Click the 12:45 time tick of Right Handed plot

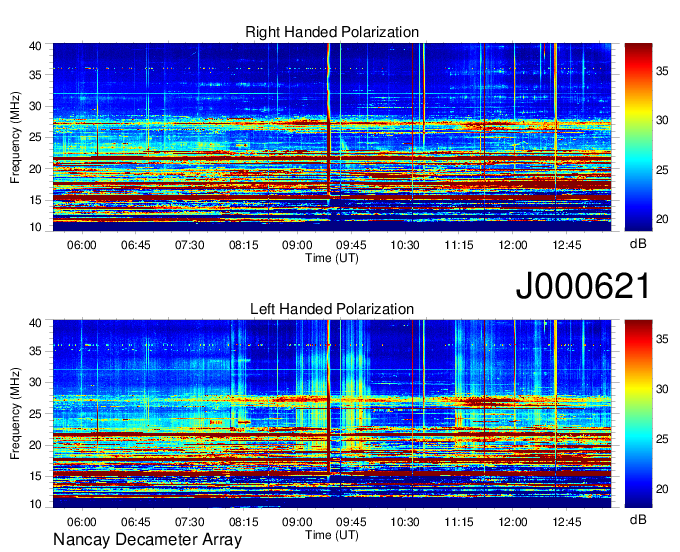pos(567,245)
